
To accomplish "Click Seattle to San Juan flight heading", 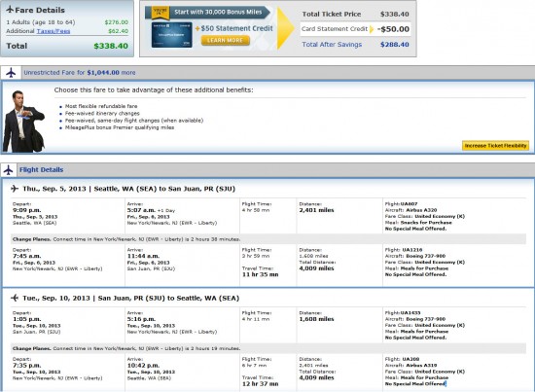I will [x=129, y=189].
